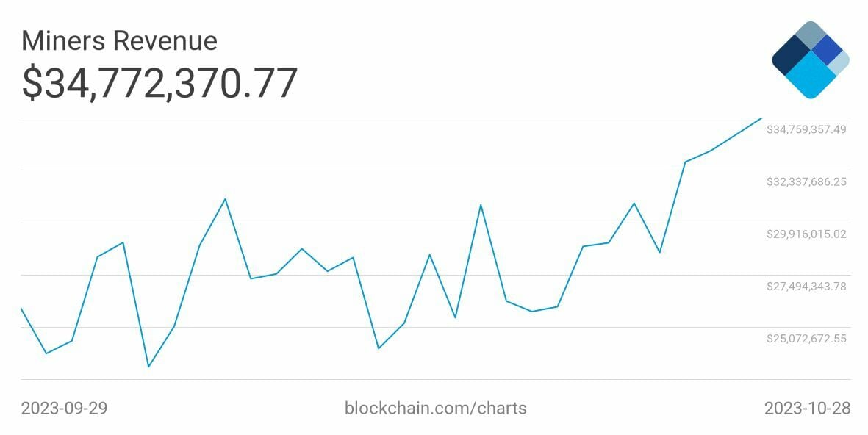Click the "Miners Revenue" chart title

click(119, 41)
